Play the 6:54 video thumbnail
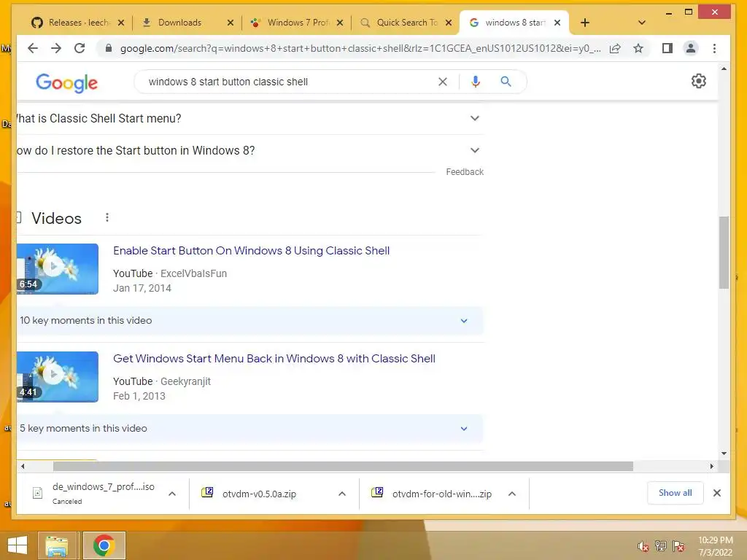This screenshot has height=560, width=747. click(57, 269)
